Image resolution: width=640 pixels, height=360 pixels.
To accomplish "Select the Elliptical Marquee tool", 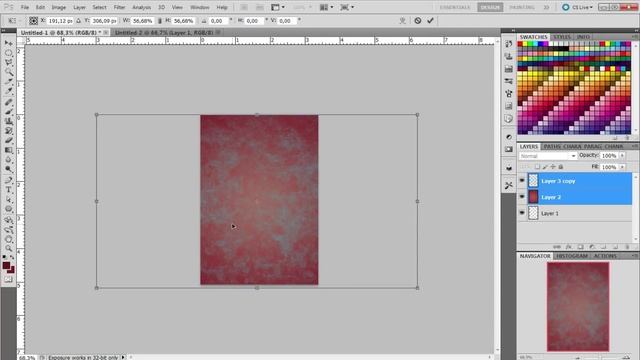I will [9, 53].
